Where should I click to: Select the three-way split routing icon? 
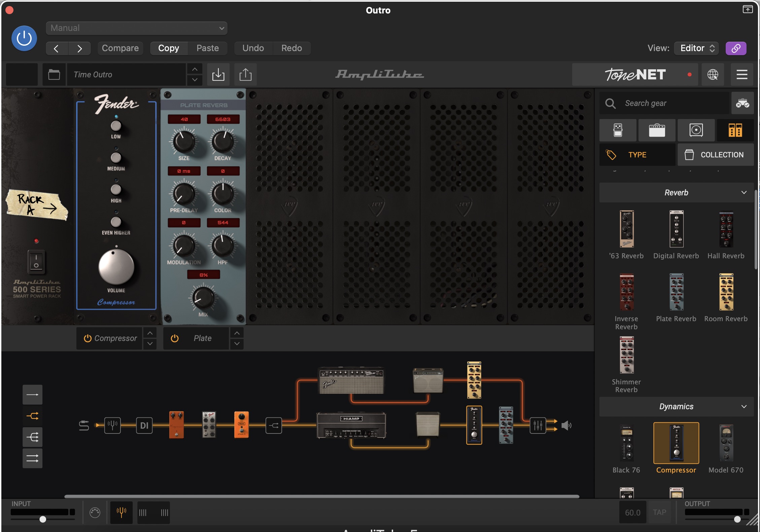[32, 437]
